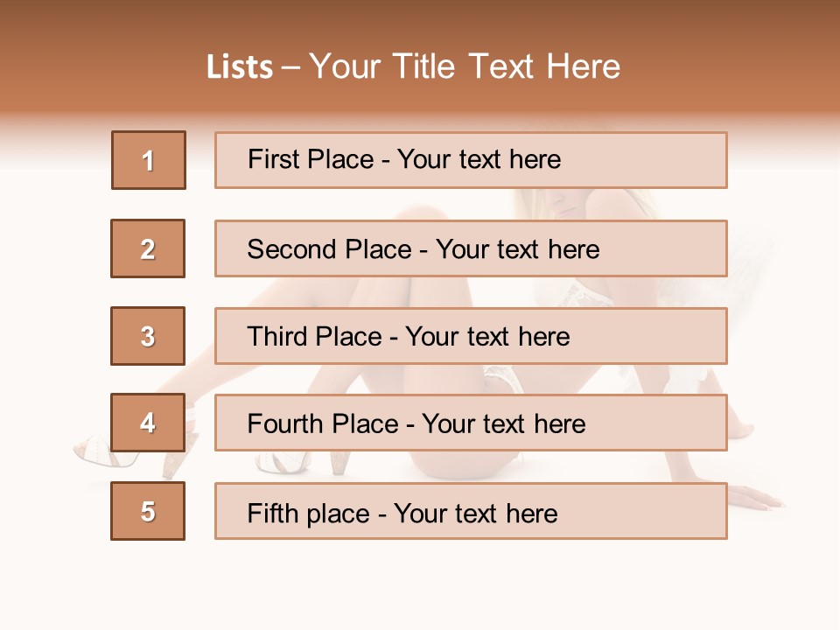Click the word Fifth in list
Screen dimensions: 840x630
pyautogui.click(x=272, y=512)
